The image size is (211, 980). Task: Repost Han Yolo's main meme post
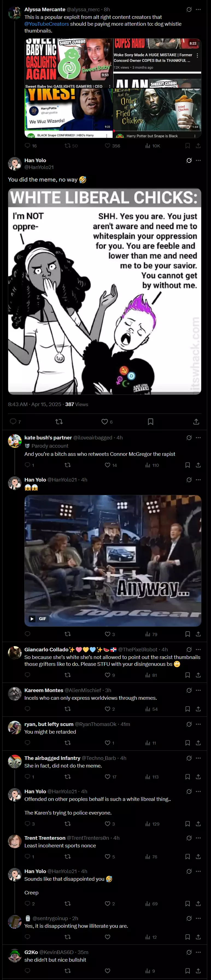[x=59, y=422]
